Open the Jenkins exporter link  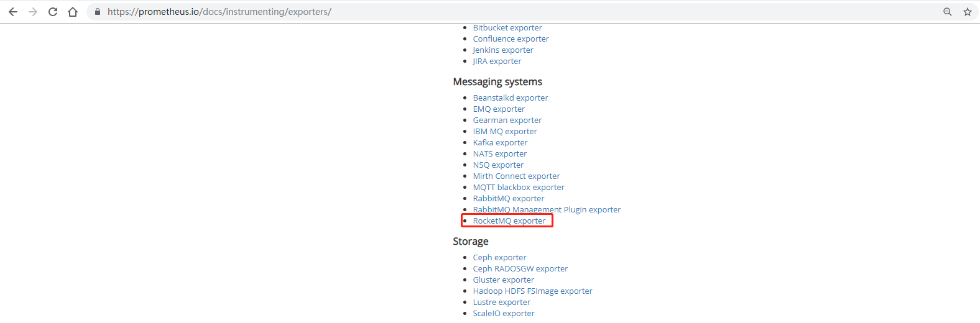(502, 50)
